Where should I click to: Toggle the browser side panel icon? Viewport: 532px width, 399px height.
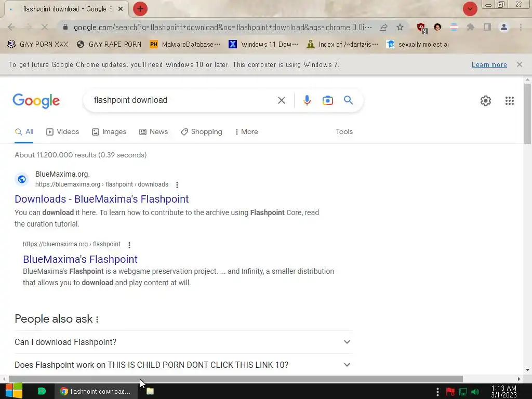tap(487, 27)
